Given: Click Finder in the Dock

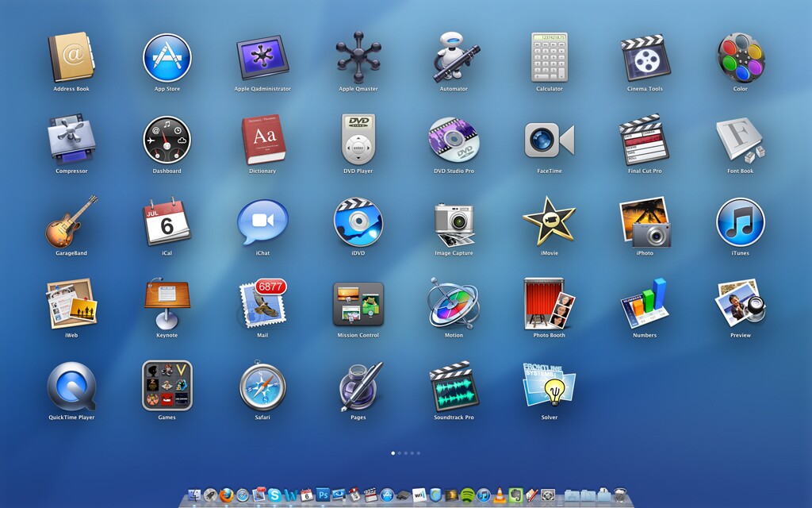Looking at the screenshot, I should (195, 495).
